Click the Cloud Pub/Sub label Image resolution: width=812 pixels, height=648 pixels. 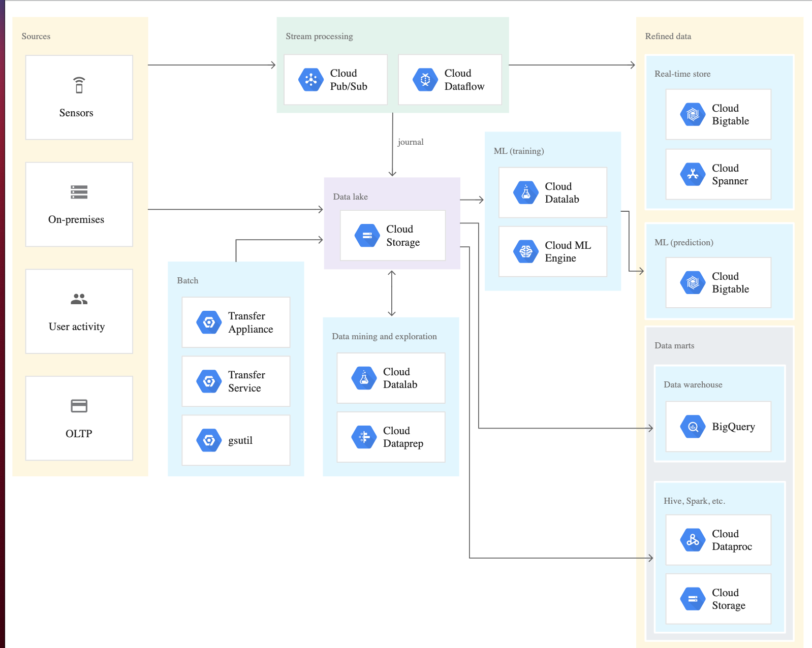(349, 80)
